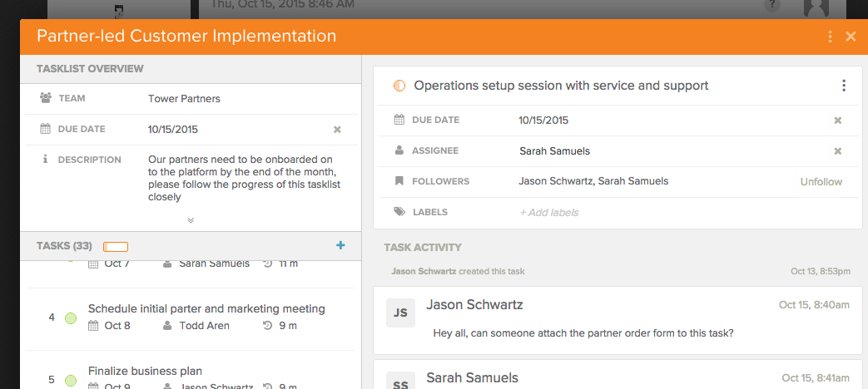868x389 pixels.
Task: Click the tag icon next to LABELS
Action: (399, 212)
